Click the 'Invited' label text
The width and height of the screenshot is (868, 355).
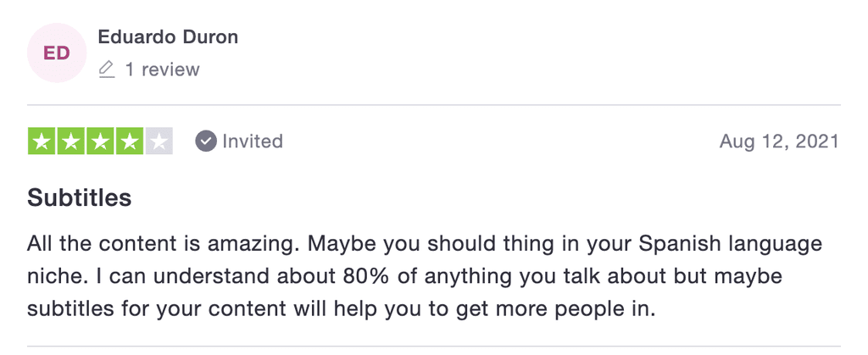[x=253, y=141]
